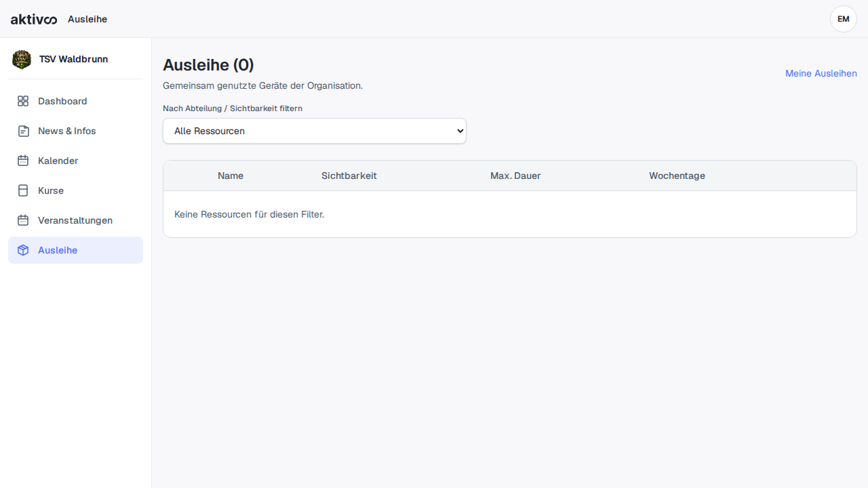The width and height of the screenshot is (868, 488).
Task: Click the Dashboard grid icon
Action: pyautogui.click(x=23, y=101)
